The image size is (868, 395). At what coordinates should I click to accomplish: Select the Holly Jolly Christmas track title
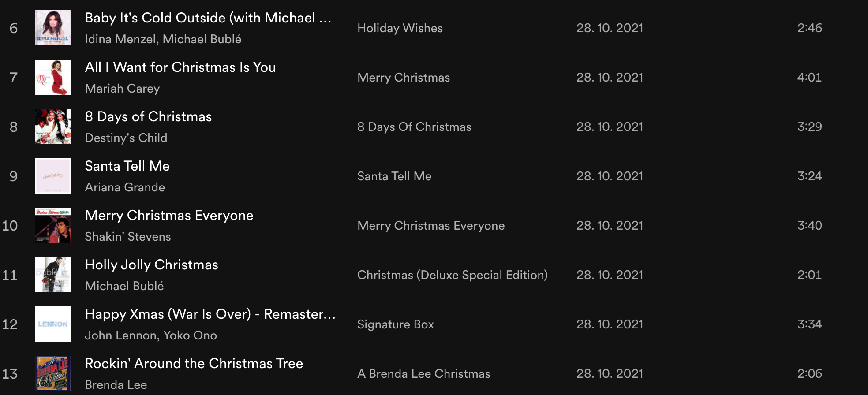coord(151,265)
